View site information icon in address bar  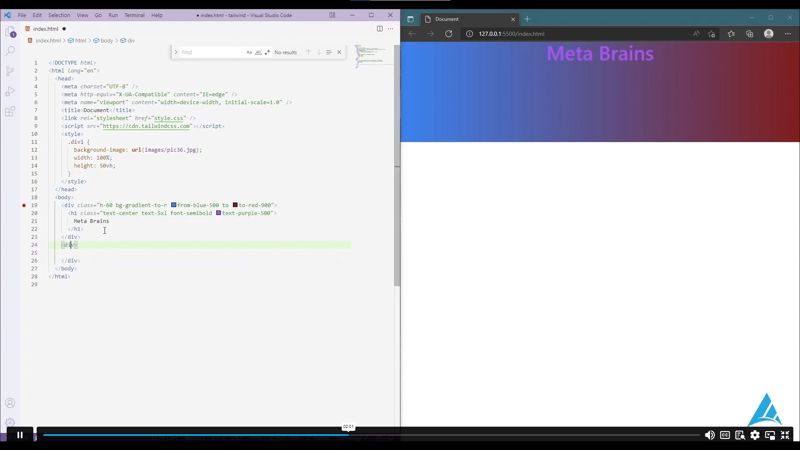(469, 34)
